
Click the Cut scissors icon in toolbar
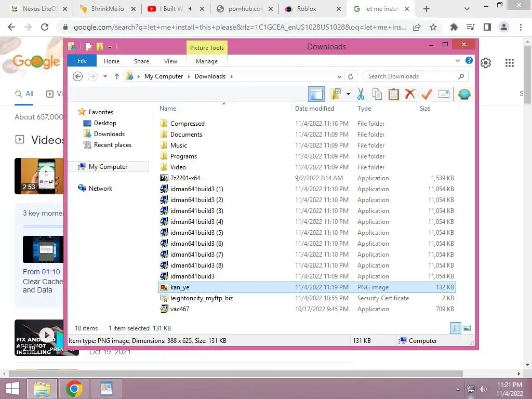pyautogui.click(x=361, y=94)
